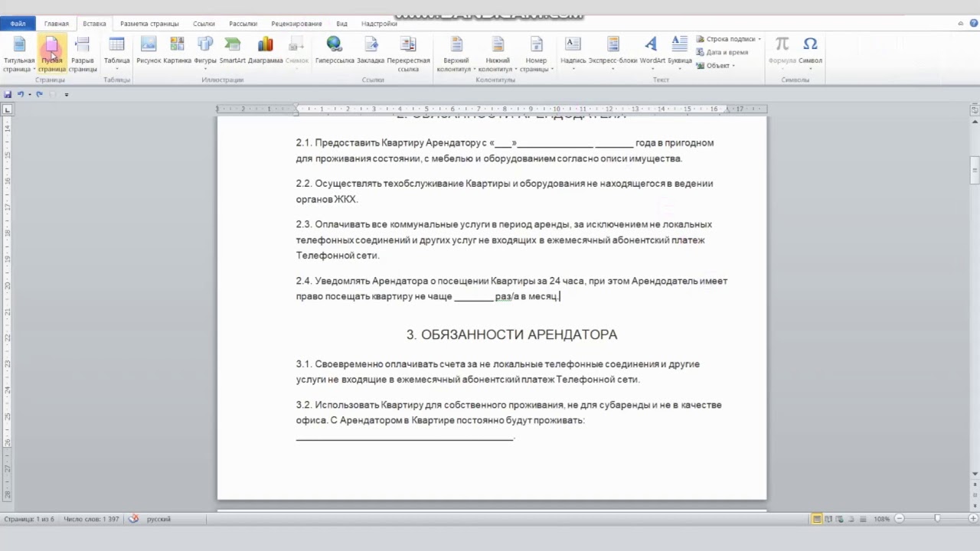Click the zoom slider handle
This screenshot has width=980, height=551.
937,519
